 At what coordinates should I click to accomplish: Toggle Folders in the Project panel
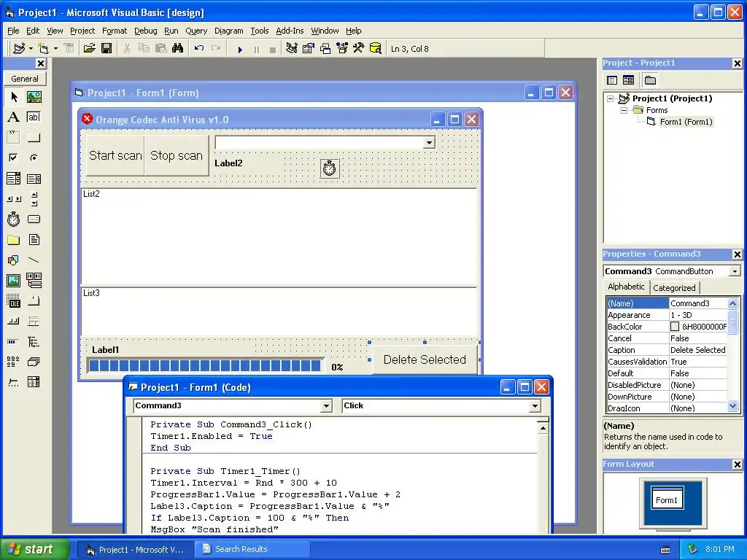650,80
